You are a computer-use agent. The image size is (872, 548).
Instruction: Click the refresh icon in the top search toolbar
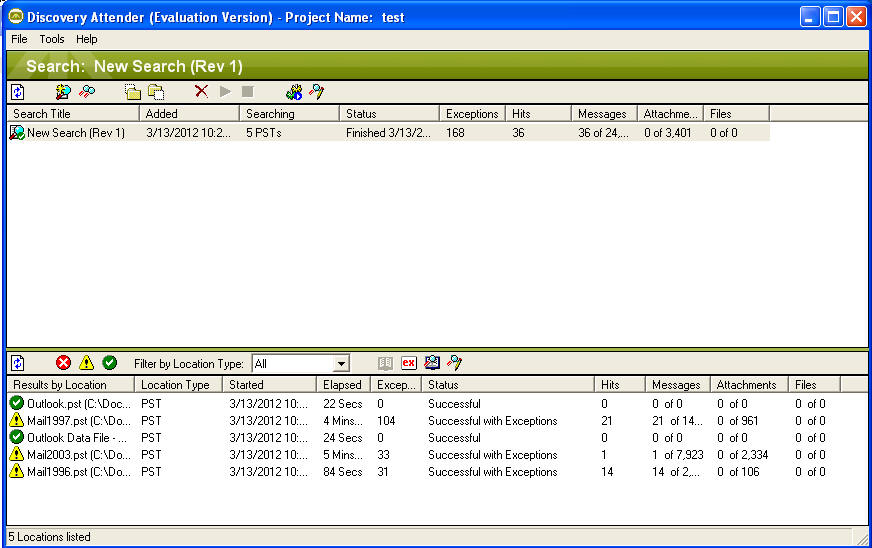17,92
